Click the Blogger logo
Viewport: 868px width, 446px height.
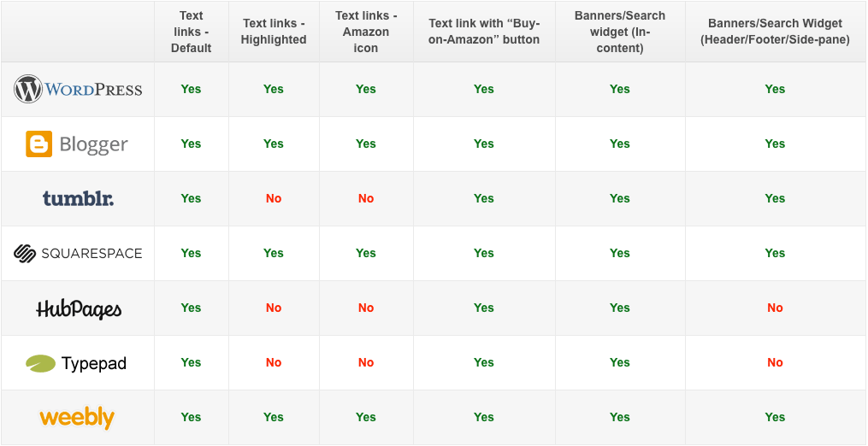77,144
